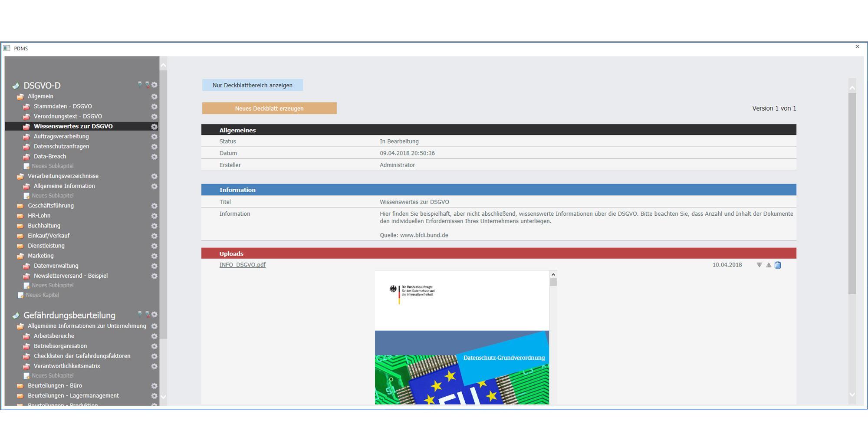Open gear settings for HR-Lohn
Image resolution: width=868 pixels, height=434 pixels.
[154, 216]
